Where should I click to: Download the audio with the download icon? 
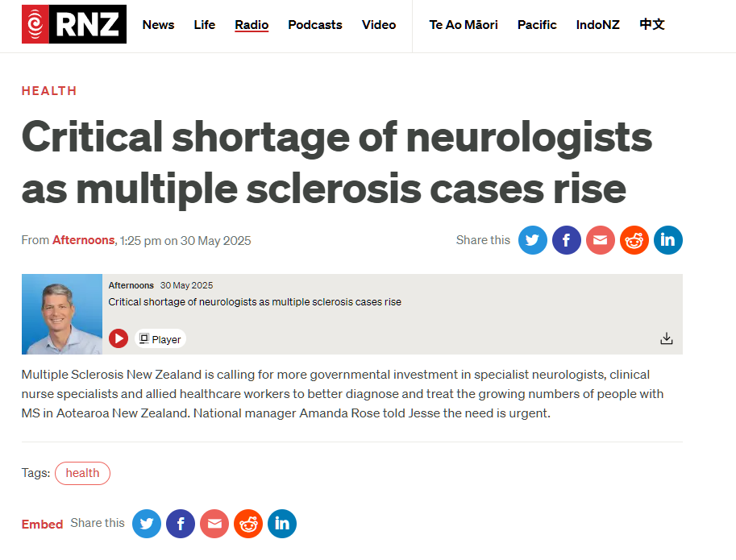click(667, 338)
